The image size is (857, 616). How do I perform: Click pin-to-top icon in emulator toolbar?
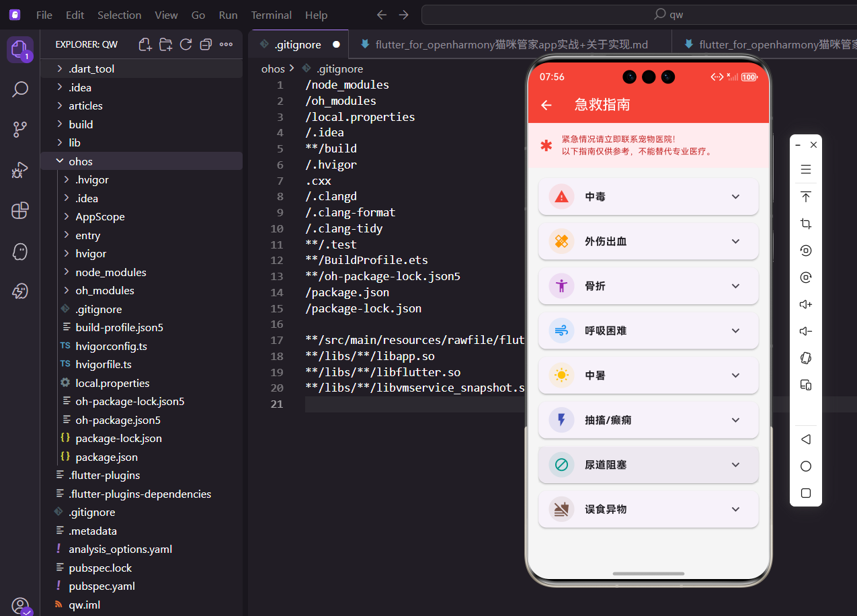tap(806, 197)
